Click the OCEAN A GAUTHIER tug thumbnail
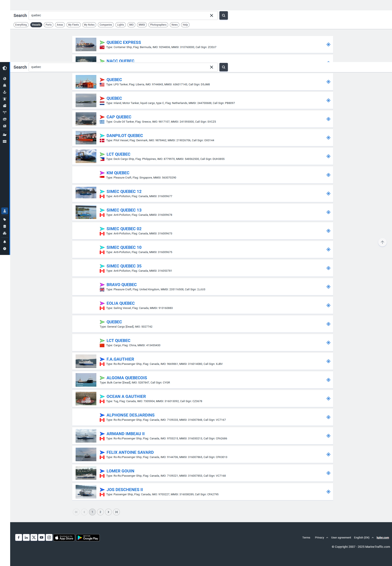The width and height of the screenshot is (392, 566). pyautogui.click(x=86, y=399)
